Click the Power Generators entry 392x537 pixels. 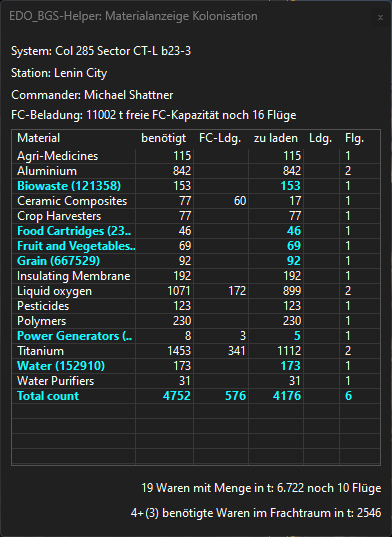(x=74, y=336)
